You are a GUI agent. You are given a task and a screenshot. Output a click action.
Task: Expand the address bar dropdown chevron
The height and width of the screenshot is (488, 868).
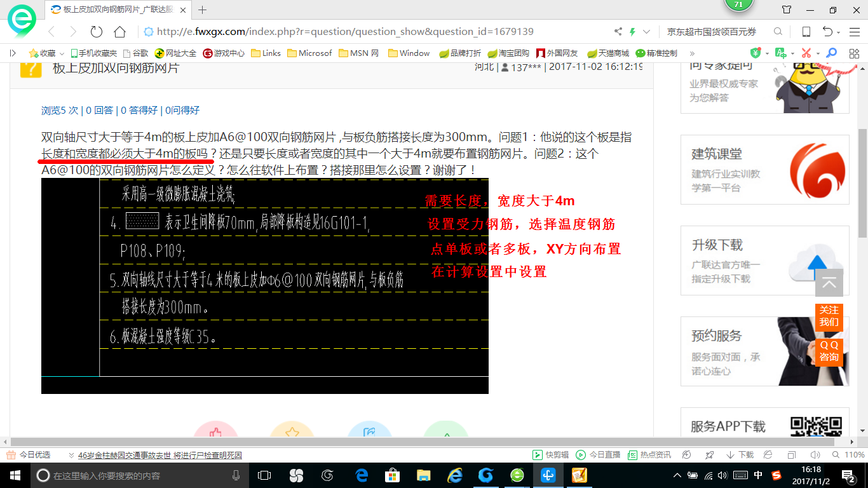point(647,32)
